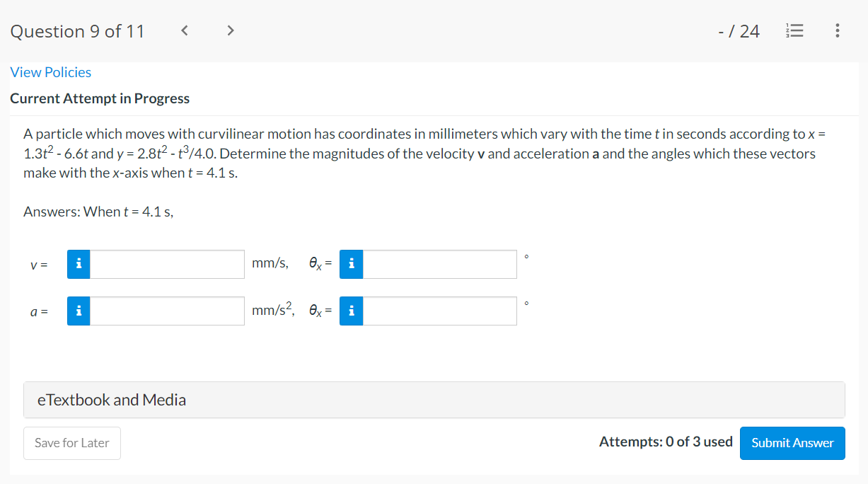Click the info icon beside velocity angle field
The height and width of the screenshot is (484, 868).
pos(351,264)
